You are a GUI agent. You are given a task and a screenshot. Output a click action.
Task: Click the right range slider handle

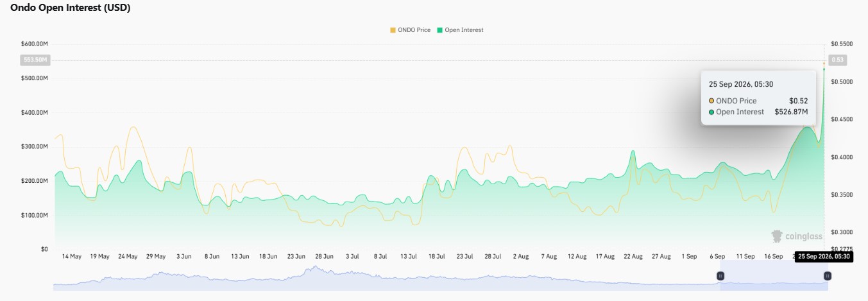(828, 275)
